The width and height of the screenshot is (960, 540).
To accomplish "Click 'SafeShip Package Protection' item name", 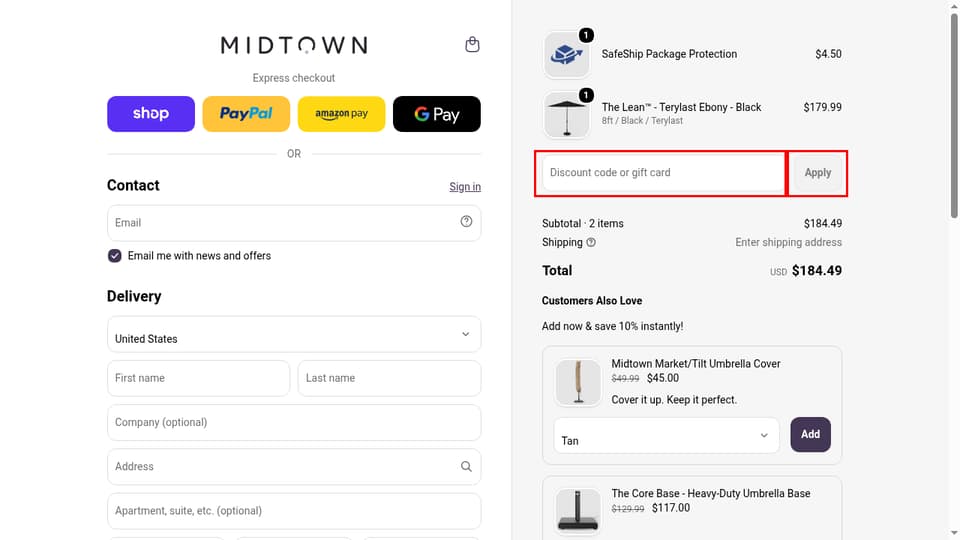I will pos(669,54).
